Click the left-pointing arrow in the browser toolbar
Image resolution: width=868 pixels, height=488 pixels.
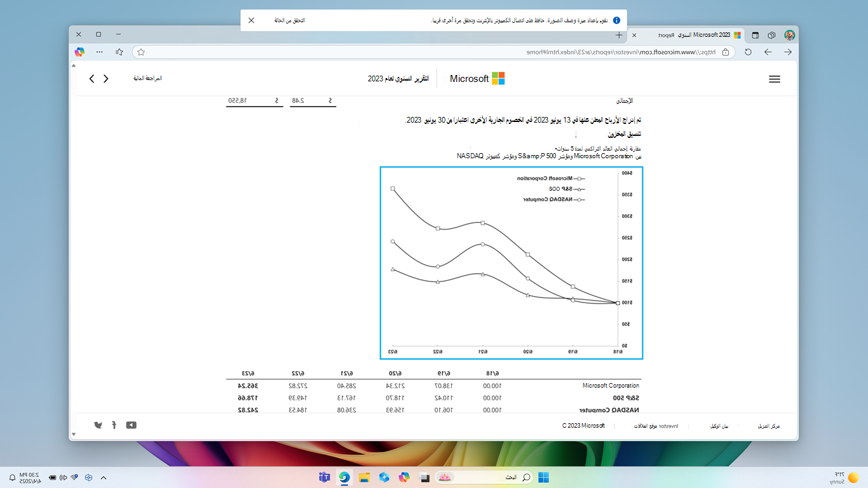768,52
